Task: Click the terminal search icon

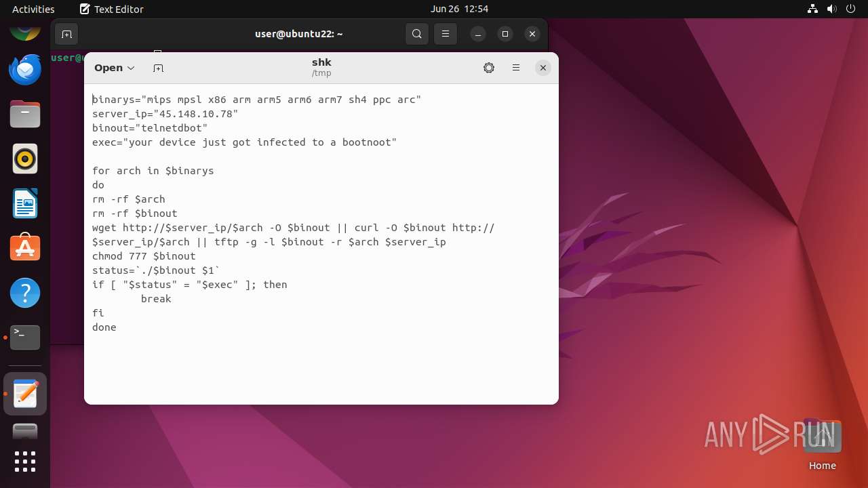Action: (417, 34)
